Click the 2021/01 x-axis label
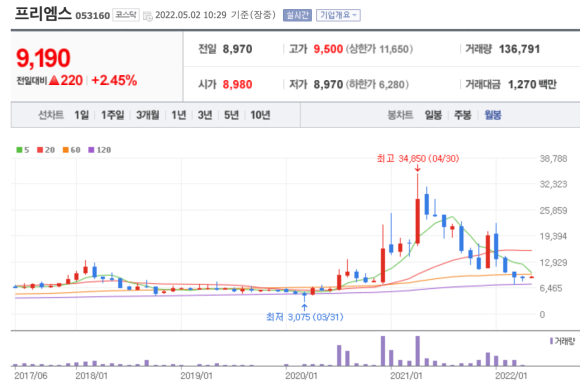 [x=406, y=376]
